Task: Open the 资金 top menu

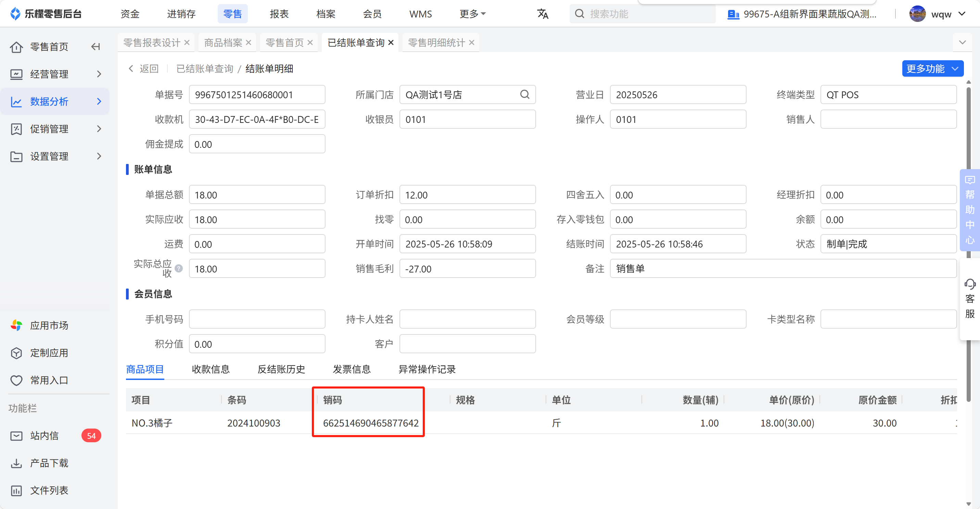Action: (x=130, y=14)
